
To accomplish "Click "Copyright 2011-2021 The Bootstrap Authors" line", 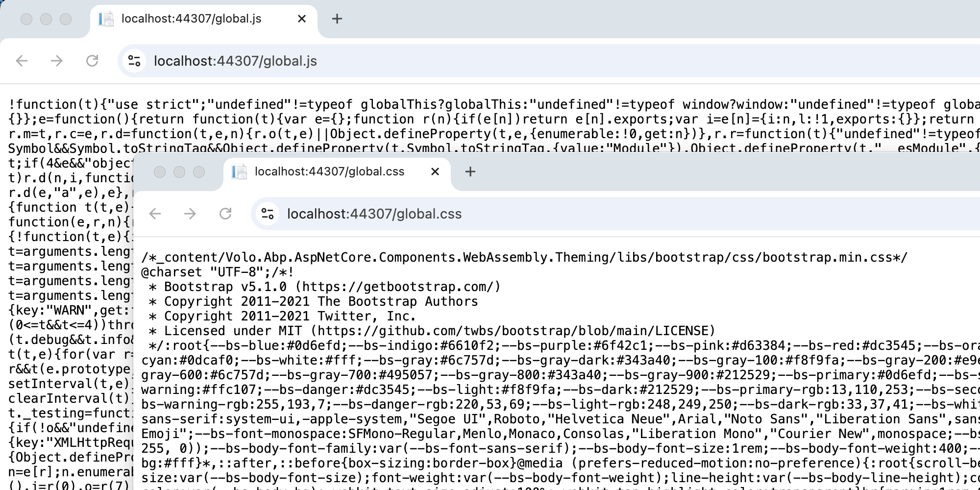I will pos(321,301).
